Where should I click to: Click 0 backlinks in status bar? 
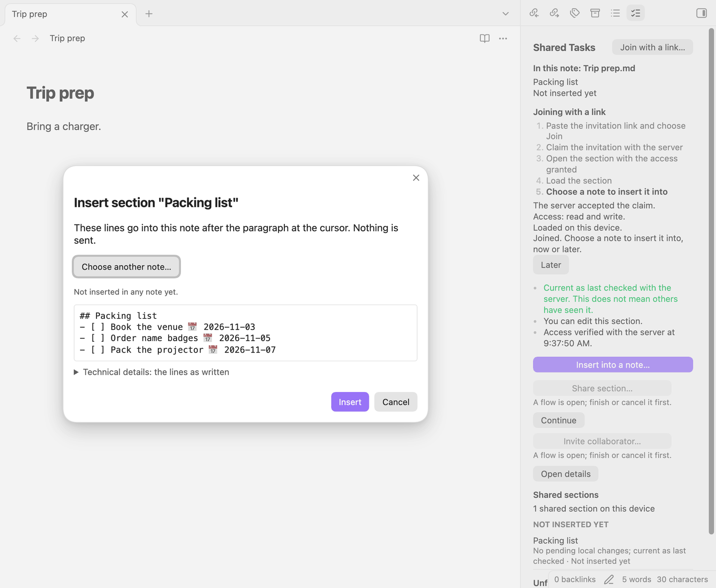coord(575,580)
